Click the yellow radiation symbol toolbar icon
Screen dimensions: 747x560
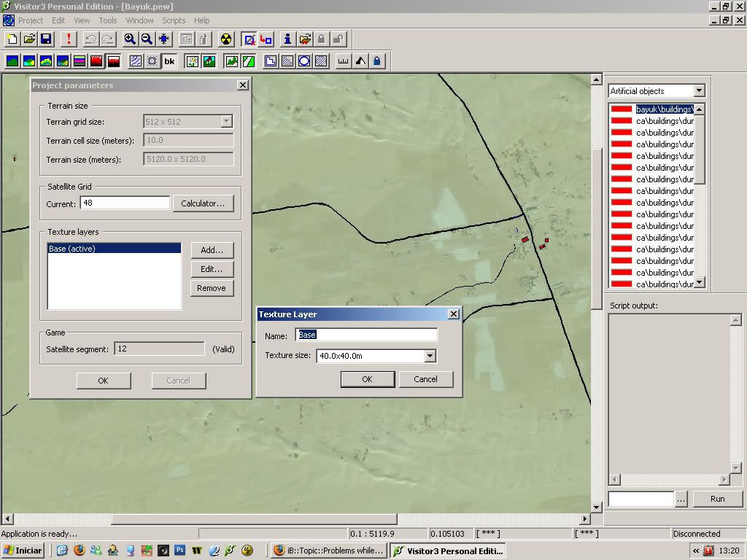click(x=226, y=39)
